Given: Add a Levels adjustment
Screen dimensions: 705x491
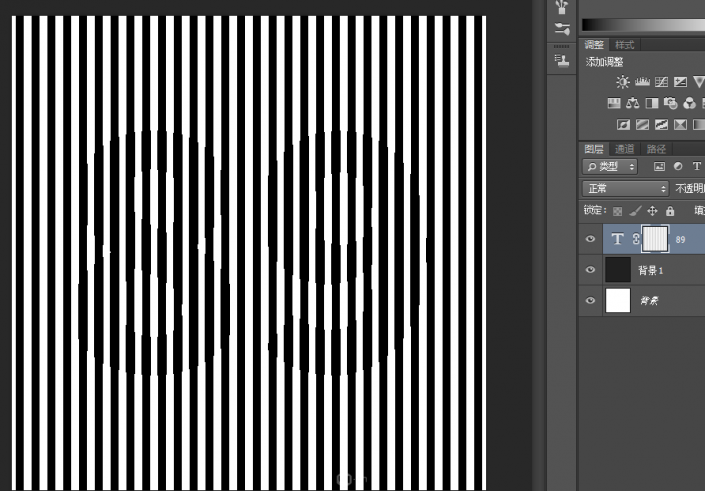Looking at the screenshot, I should click(x=642, y=82).
